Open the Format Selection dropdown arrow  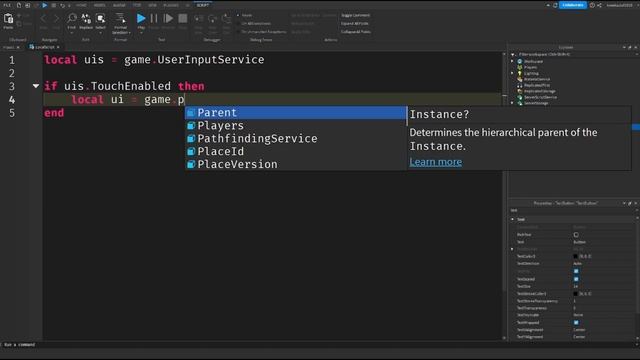129,32
